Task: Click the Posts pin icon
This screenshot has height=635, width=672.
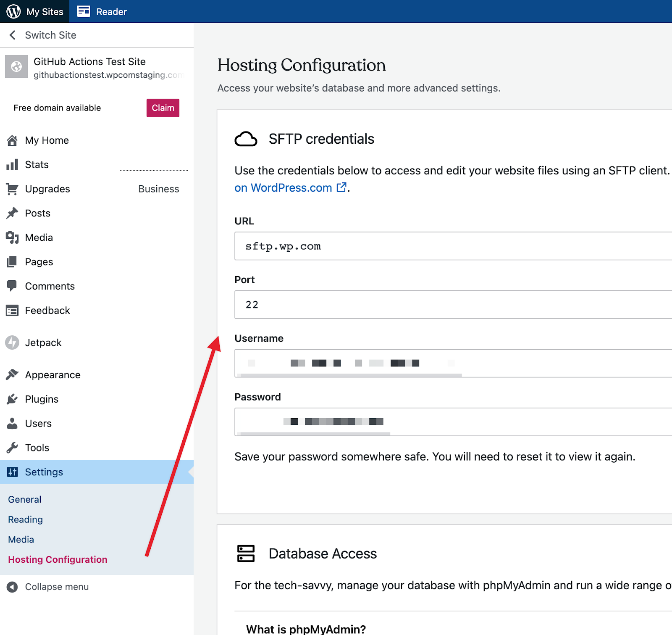Action: click(12, 213)
